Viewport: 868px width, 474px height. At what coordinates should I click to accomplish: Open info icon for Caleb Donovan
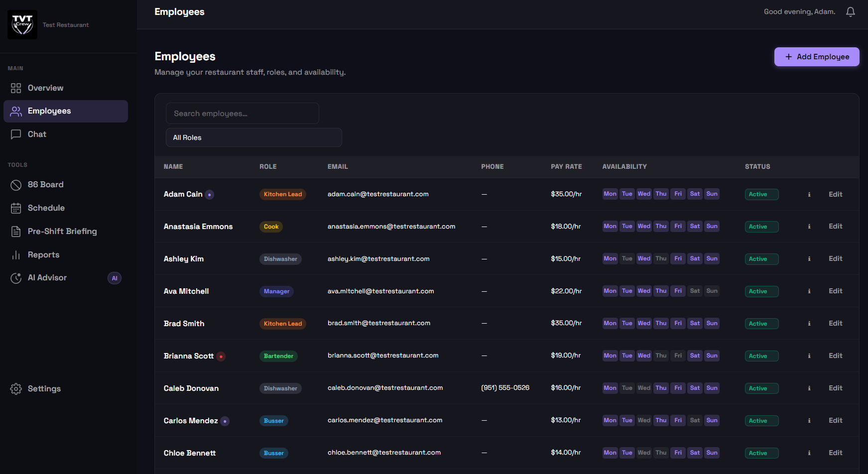pos(809,388)
